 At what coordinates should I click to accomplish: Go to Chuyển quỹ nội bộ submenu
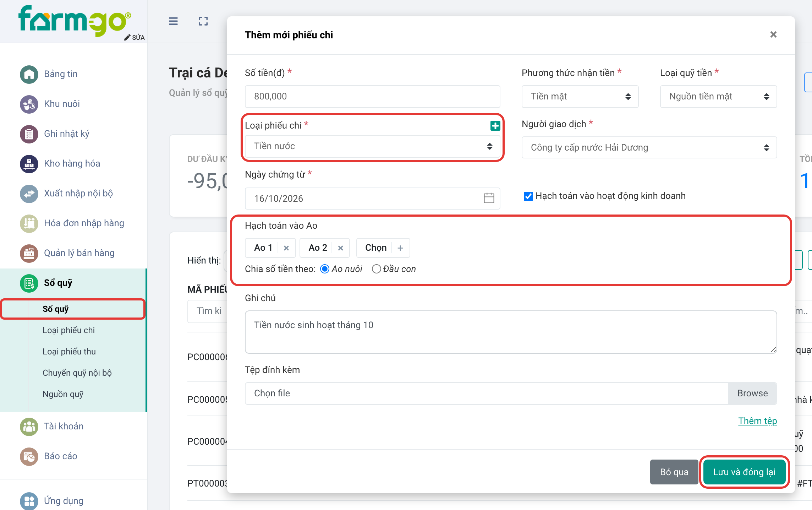pos(77,373)
